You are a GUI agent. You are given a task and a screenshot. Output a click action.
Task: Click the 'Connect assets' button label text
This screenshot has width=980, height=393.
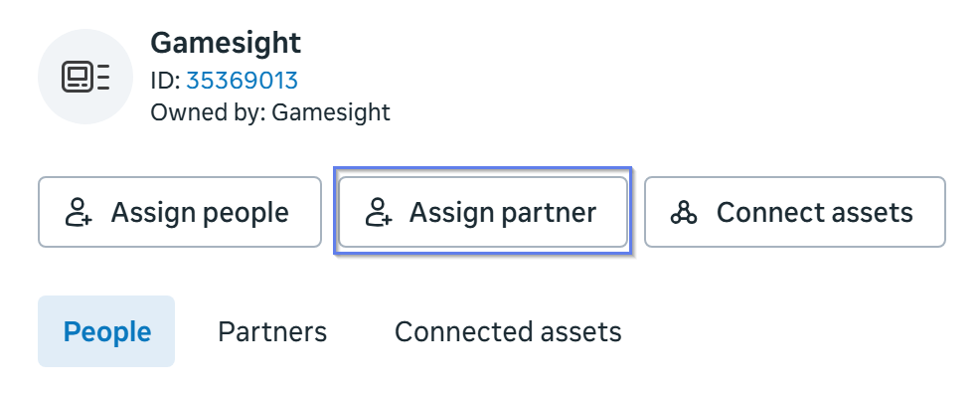point(815,213)
